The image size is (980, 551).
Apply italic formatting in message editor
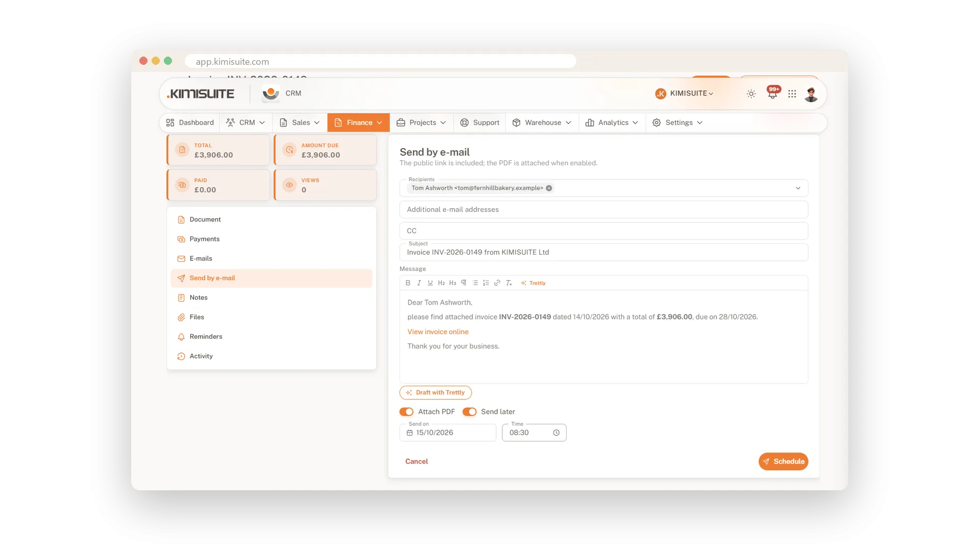[x=419, y=283]
